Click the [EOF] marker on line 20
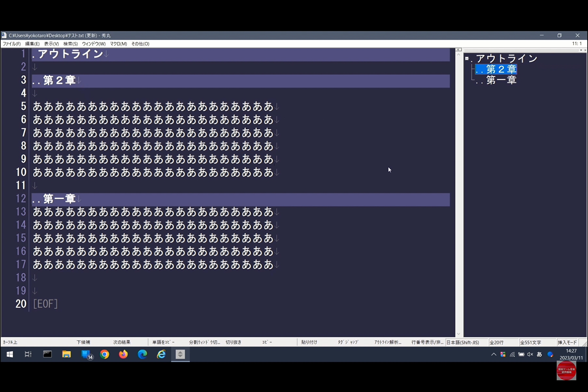Image resolution: width=588 pixels, height=392 pixels. (45, 304)
